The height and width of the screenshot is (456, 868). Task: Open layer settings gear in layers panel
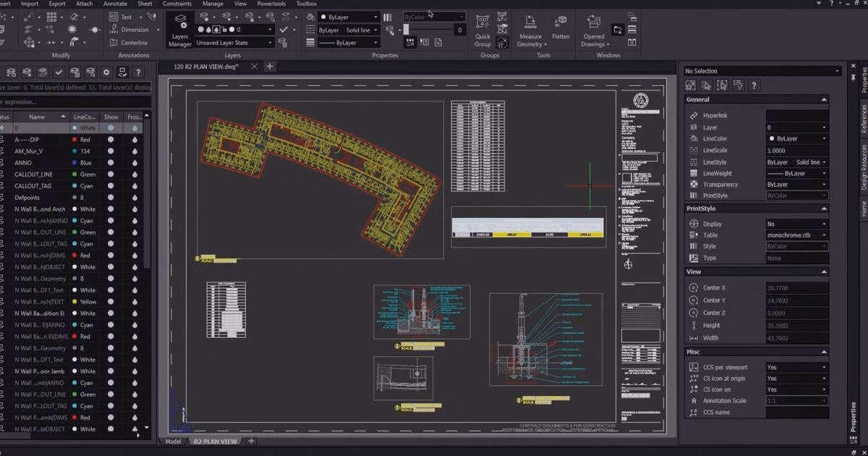click(x=106, y=72)
